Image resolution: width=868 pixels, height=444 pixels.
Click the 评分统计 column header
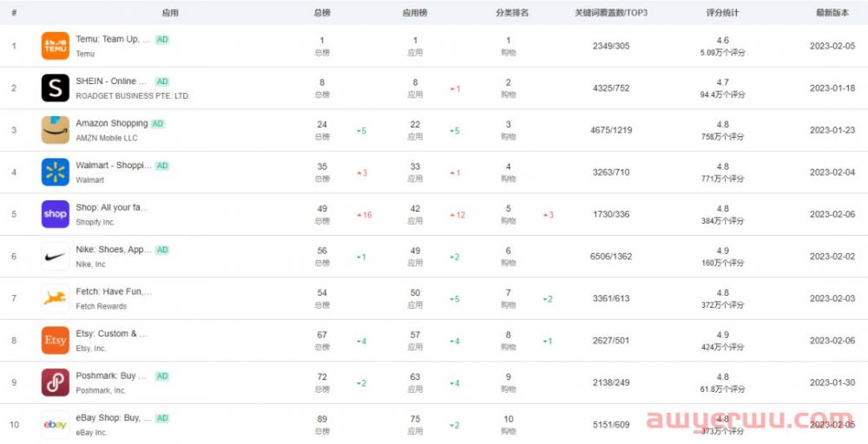click(722, 12)
